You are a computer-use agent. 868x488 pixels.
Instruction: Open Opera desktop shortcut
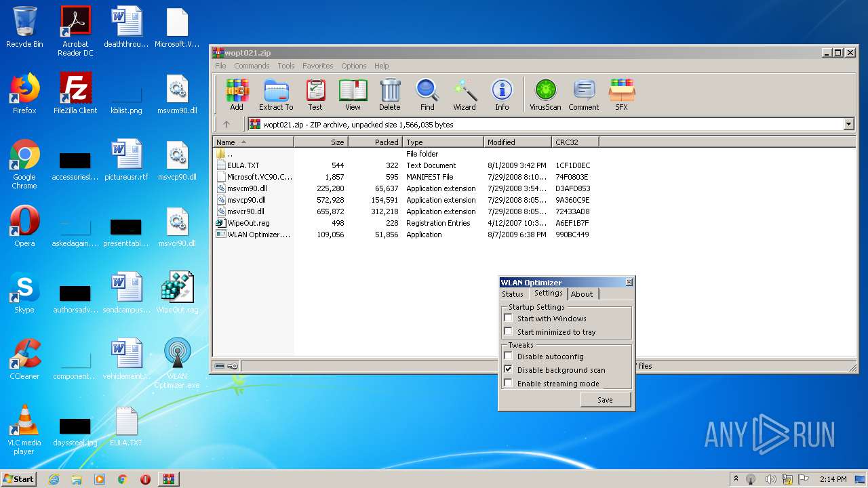(24, 226)
